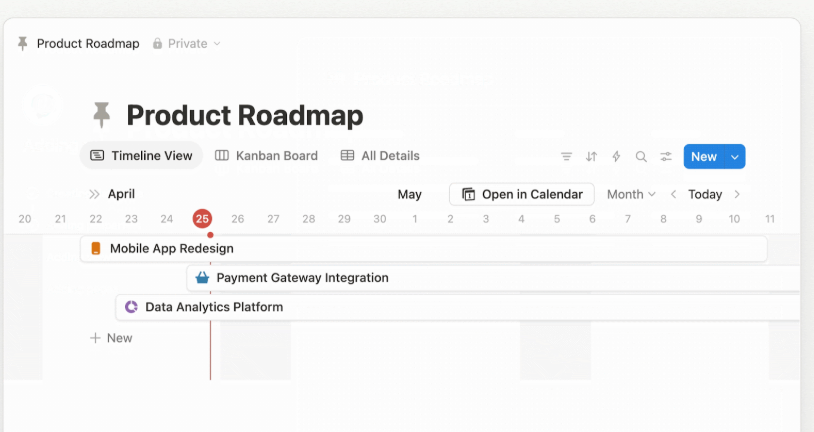Open the Data Analytics Platform timeline bar
The width and height of the screenshot is (814, 432).
400,307
